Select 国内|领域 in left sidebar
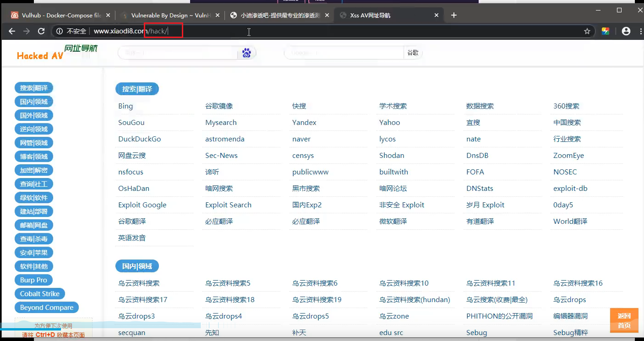This screenshot has height=341, width=644. pyautogui.click(x=34, y=102)
